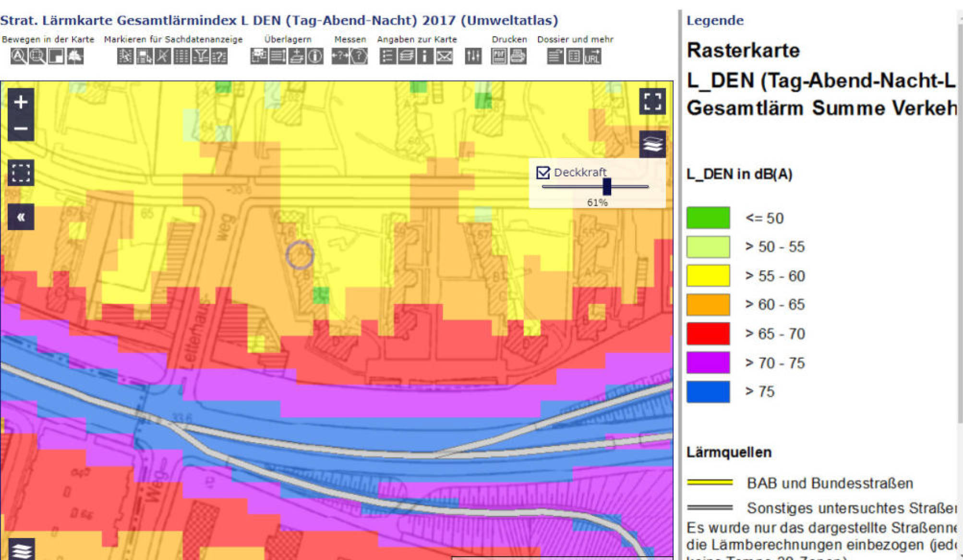
Task: Click the Deckkraft opacity slider handle
Action: pyautogui.click(x=607, y=187)
